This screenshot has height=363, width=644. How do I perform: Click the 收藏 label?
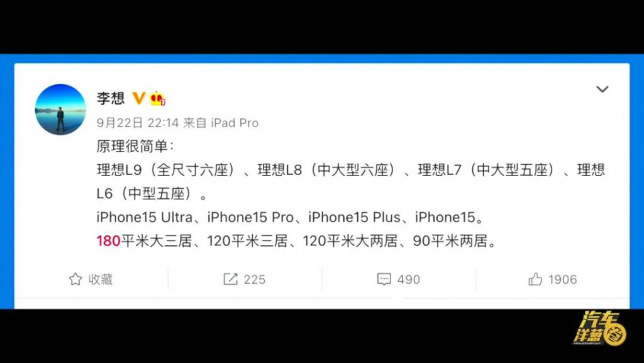pos(101,279)
